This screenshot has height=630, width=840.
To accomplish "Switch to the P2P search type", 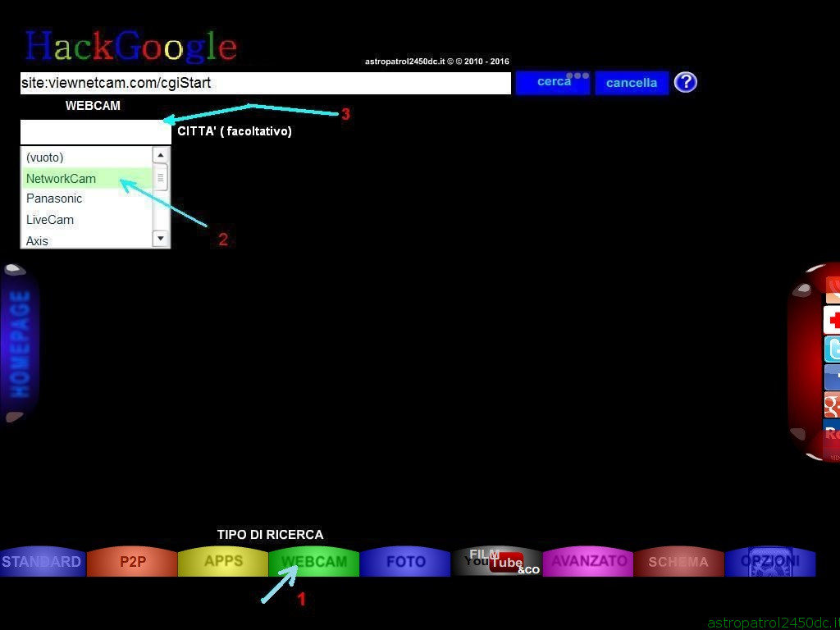I will click(x=132, y=561).
